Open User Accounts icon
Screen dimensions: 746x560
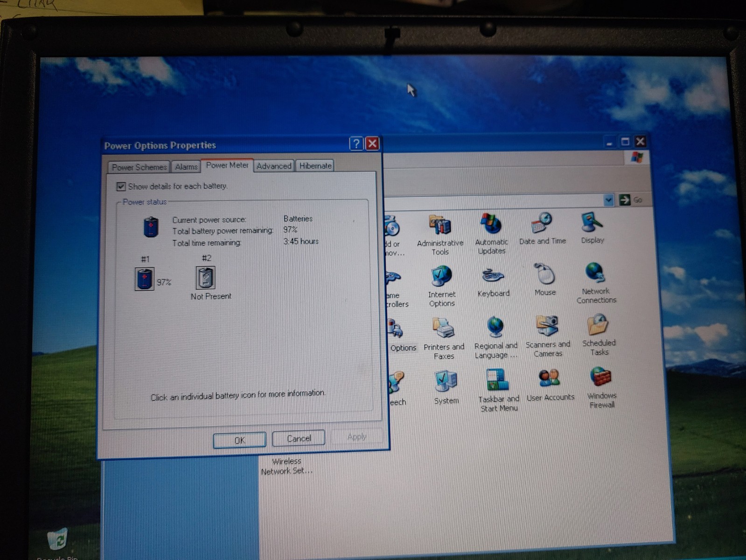coord(550,378)
